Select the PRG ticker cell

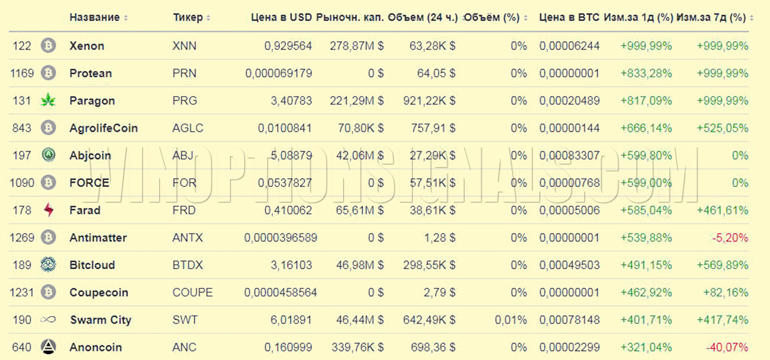(x=185, y=101)
